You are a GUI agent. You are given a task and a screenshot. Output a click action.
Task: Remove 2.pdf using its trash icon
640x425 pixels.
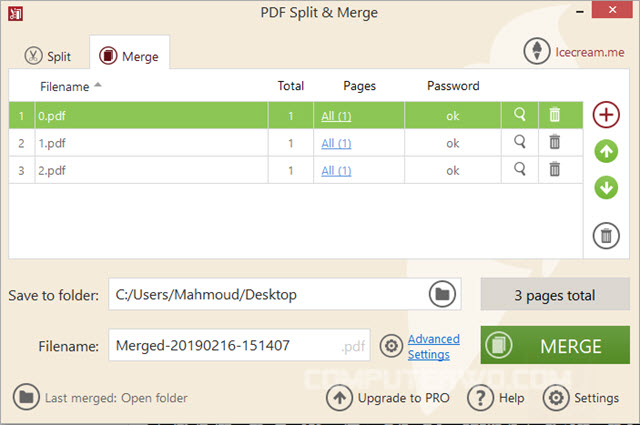tap(554, 169)
